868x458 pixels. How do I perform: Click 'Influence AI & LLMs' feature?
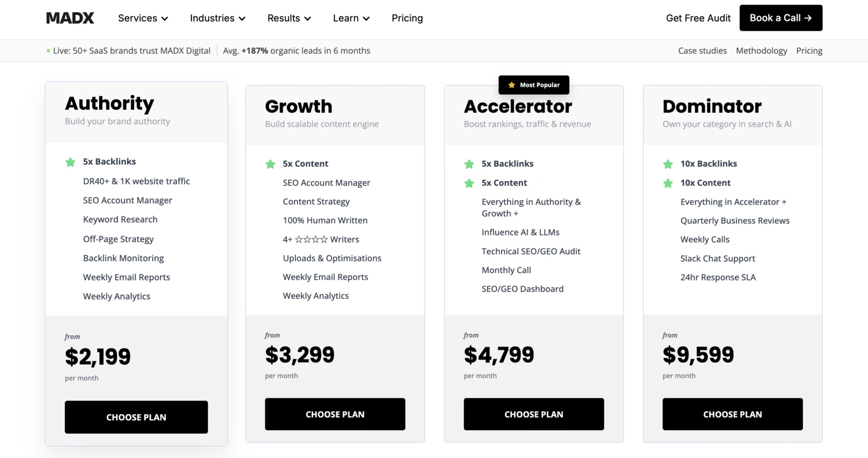(521, 232)
